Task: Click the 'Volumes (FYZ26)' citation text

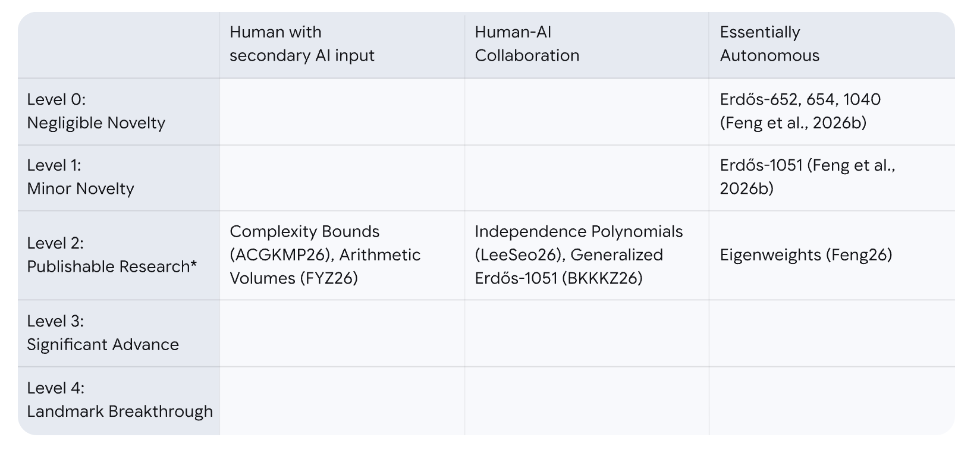Action: tap(293, 278)
